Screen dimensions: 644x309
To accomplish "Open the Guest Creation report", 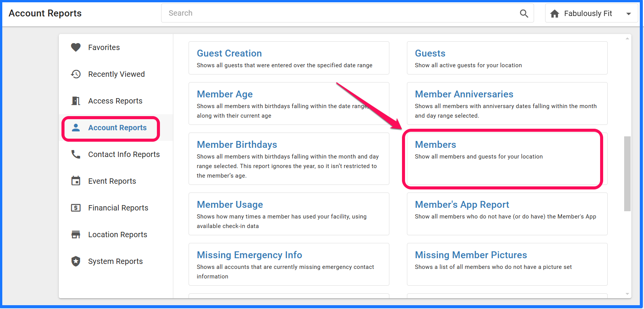I will point(289,58).
